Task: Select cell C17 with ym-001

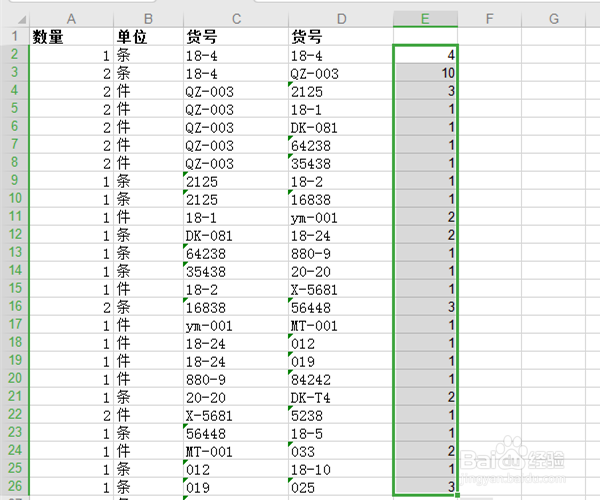Action: (236, 325)
